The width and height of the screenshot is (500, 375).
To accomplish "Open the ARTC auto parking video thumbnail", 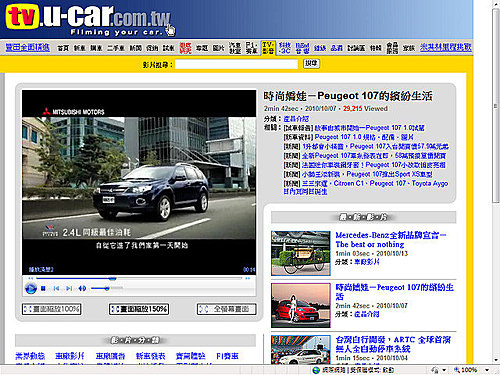I will (x=301, y=349).
